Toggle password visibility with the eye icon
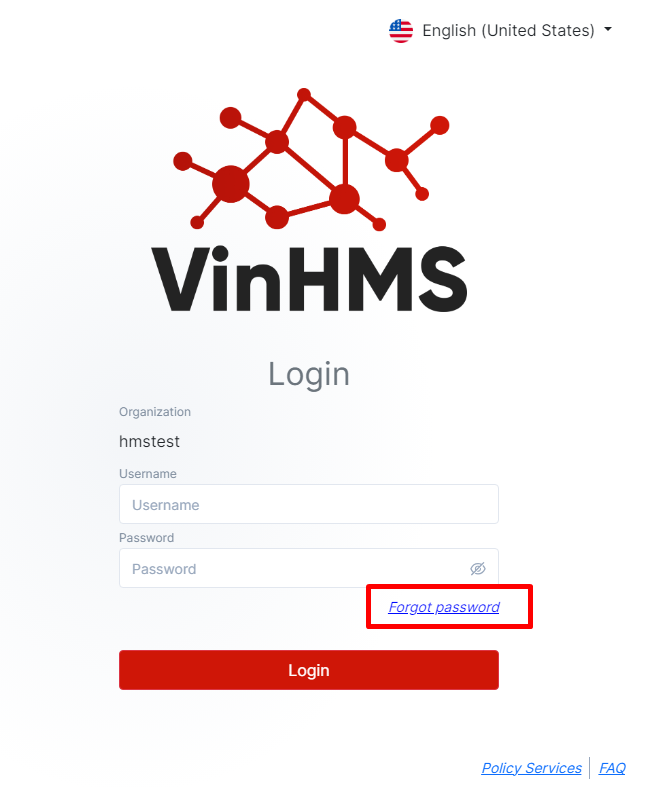Viewport: 645px width, 787px height. 477,568
